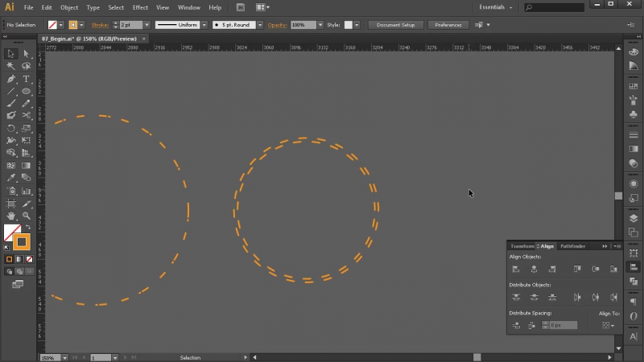Open the Paragraph panel icon in dock

click(x=634, y=302)
